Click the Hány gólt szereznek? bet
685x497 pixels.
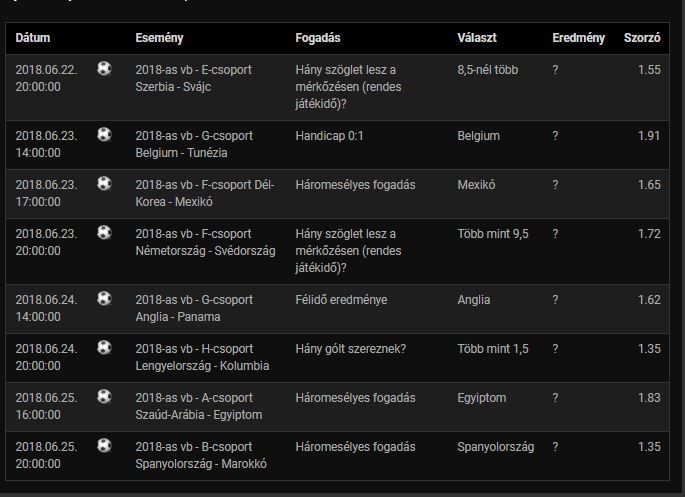point(351,349)
